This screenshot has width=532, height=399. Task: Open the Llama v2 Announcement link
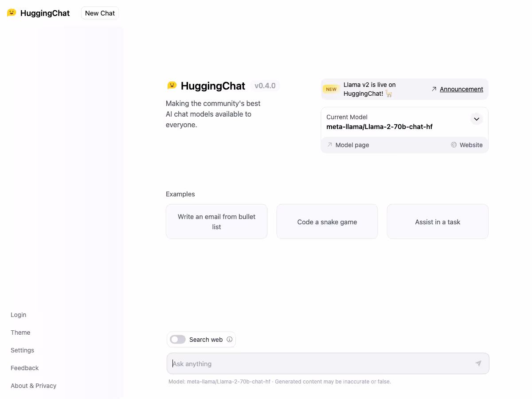(x=462, y=89)
